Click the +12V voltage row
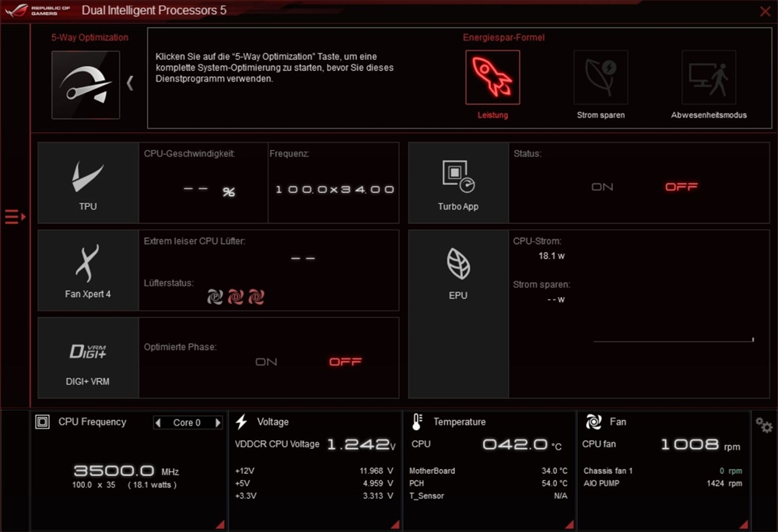778x532 pixels. click(314, 471)
